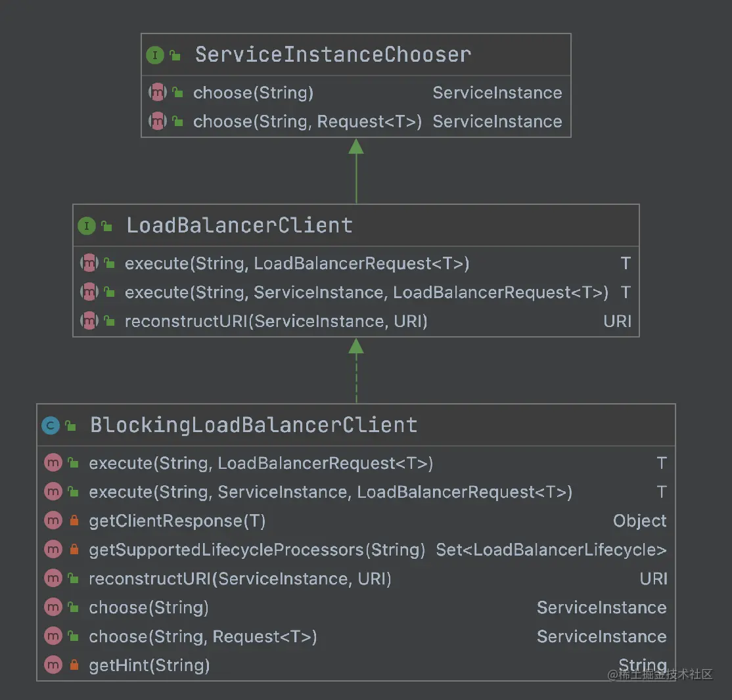Click the lock icon beside getClientResponse(T)
Viewport: 732px width, 700px height.
click(74, 521)
